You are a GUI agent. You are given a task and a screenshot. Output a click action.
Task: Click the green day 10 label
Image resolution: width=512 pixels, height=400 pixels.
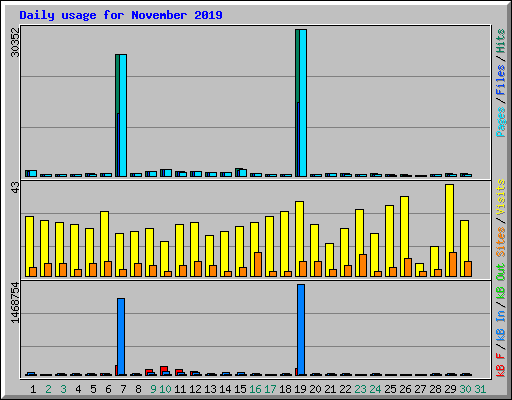click(165, 389)
